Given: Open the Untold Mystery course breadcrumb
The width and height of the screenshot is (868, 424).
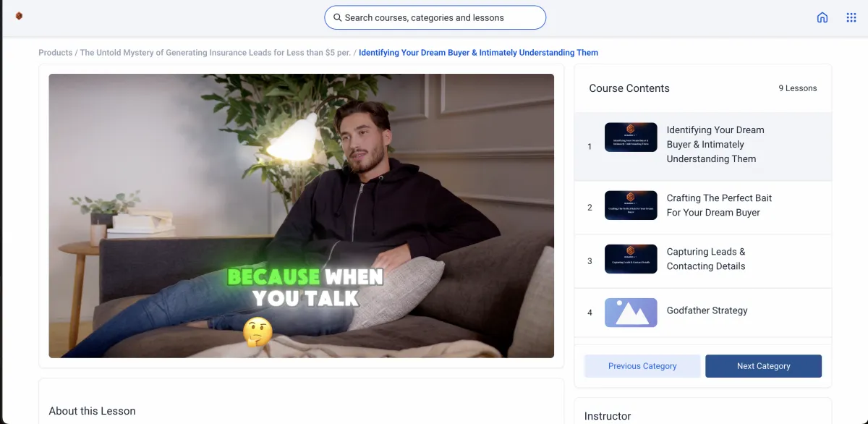Looking at the screenshot, I should coord(216,53).
